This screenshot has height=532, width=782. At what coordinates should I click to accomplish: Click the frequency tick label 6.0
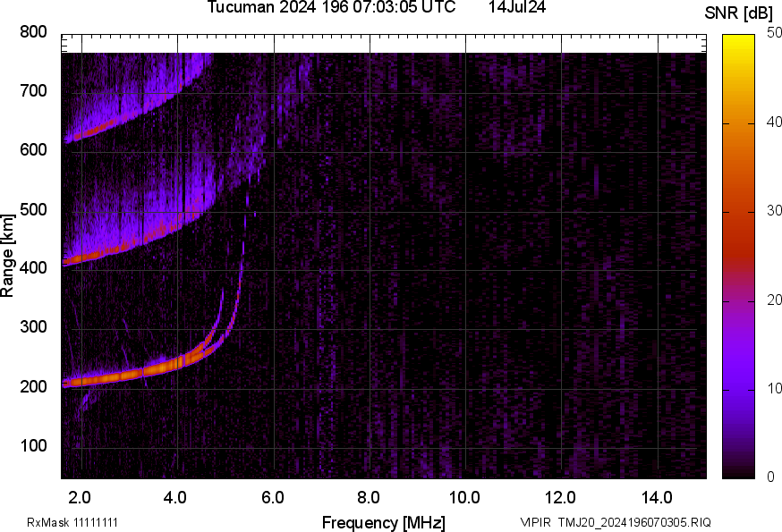273,497
